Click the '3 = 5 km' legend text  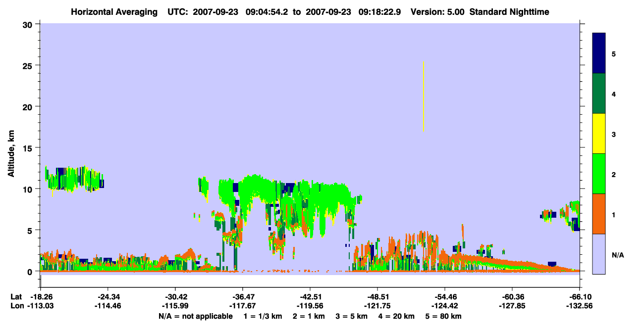[352, 316]
